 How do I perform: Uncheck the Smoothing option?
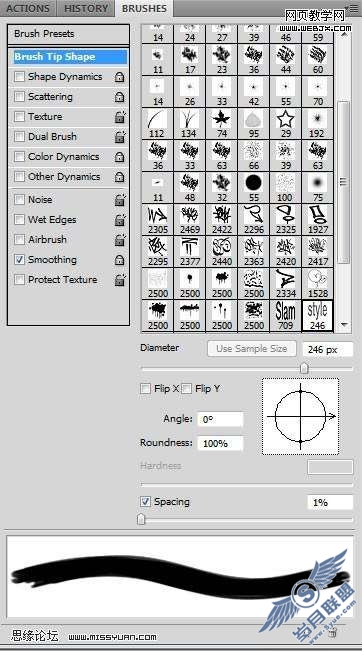[x=19, y=260]
